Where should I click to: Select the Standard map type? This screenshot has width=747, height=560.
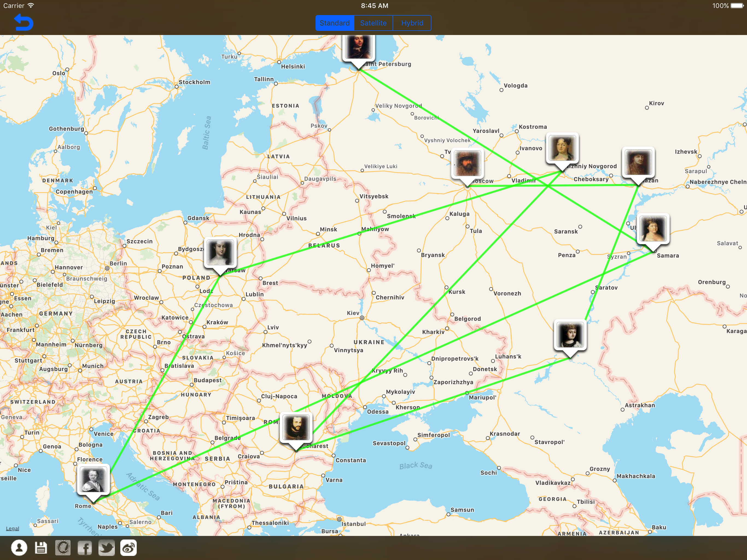coord(335,23)
